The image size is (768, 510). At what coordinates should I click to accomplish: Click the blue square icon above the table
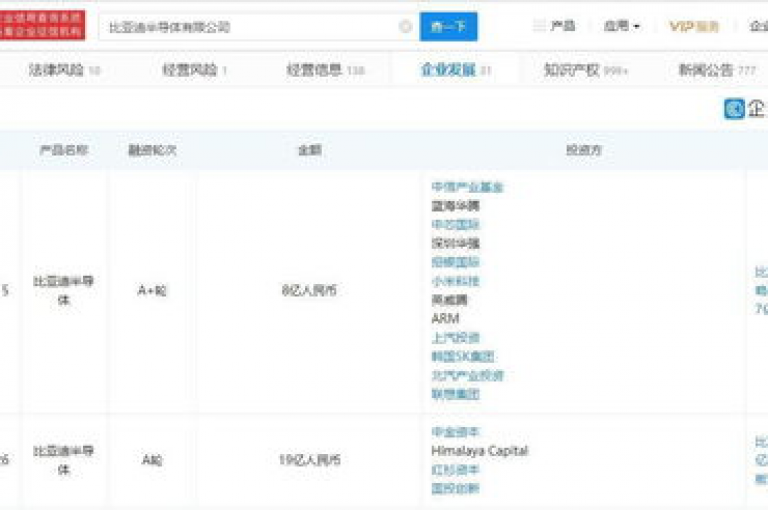click(x=734, y=109)
